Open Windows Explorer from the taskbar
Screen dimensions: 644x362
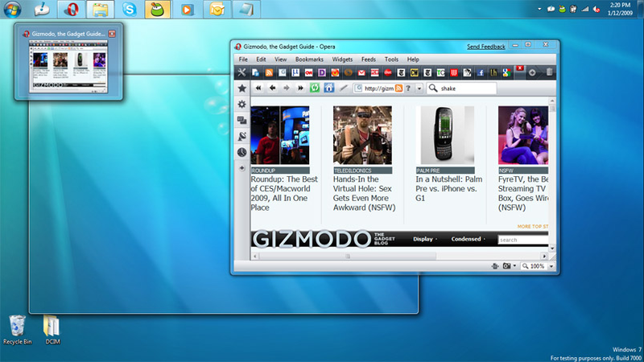[x=100, y=9]
